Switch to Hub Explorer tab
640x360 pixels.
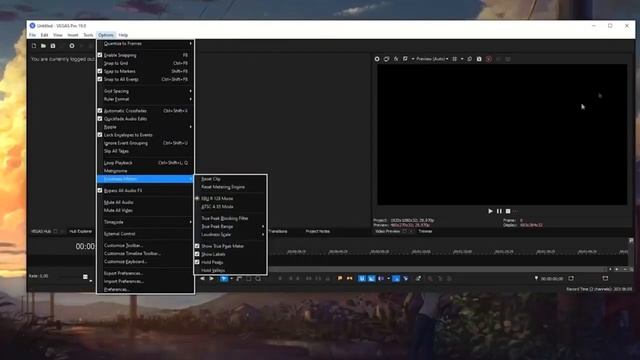click(80, 231)
